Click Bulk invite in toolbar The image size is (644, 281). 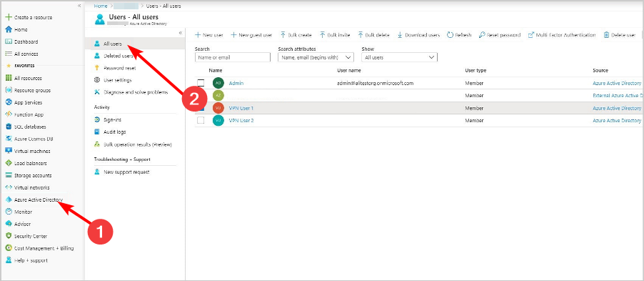point(335,35)
